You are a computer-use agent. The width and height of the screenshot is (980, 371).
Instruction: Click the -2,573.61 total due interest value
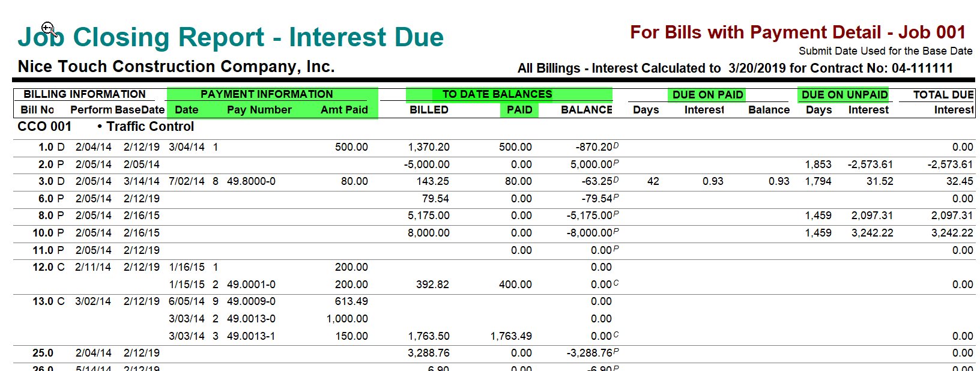tap(950, 164)
